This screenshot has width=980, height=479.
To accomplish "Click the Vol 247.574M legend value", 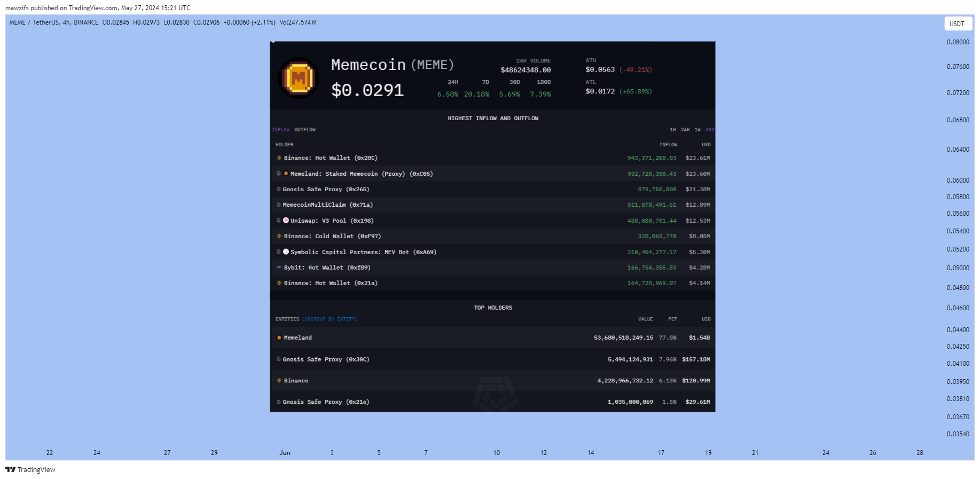I will [x=298, y=22].
